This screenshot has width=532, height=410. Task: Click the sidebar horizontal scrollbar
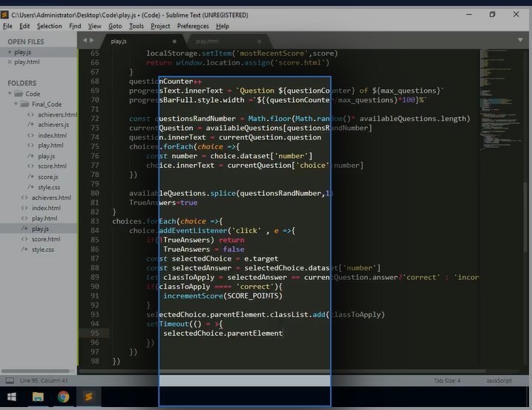point(36,371)
